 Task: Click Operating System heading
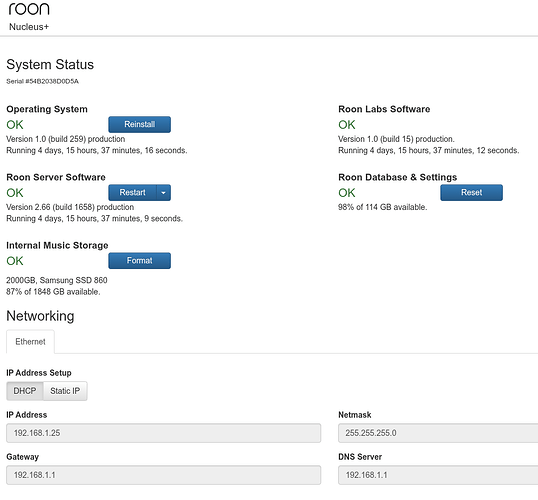[47, 109]
